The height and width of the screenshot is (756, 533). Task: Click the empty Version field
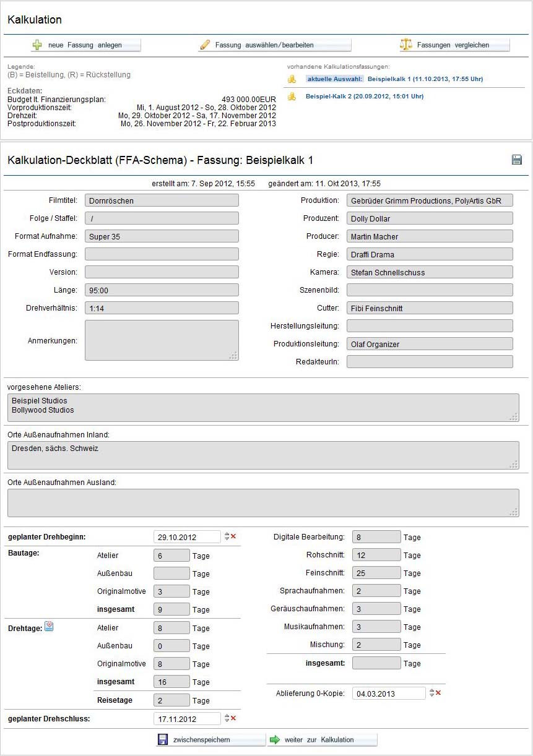click(x=162, y=272)
